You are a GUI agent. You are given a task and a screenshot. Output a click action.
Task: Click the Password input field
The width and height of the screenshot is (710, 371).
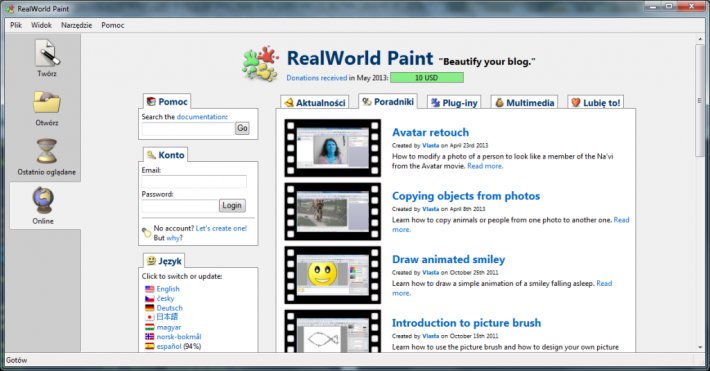[180, 206]
